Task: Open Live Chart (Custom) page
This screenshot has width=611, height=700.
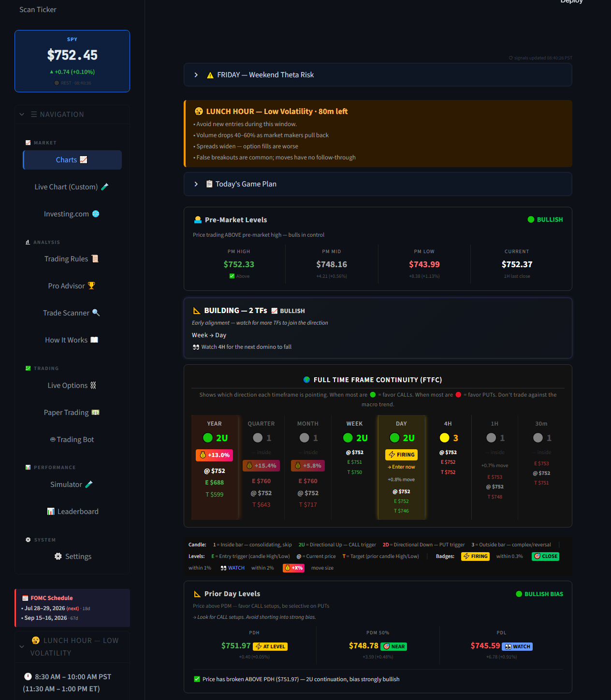Action: point(72,187)
